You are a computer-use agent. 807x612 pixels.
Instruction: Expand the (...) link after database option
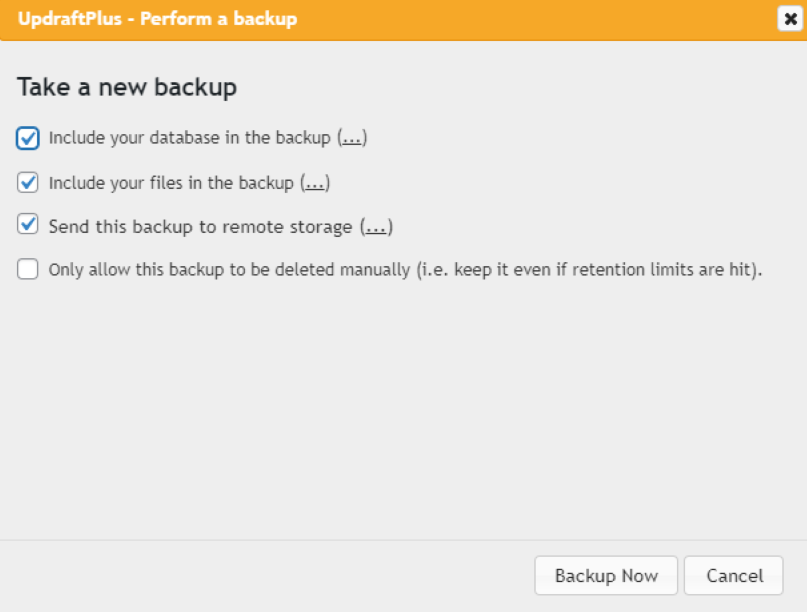[x=352, y=138]
